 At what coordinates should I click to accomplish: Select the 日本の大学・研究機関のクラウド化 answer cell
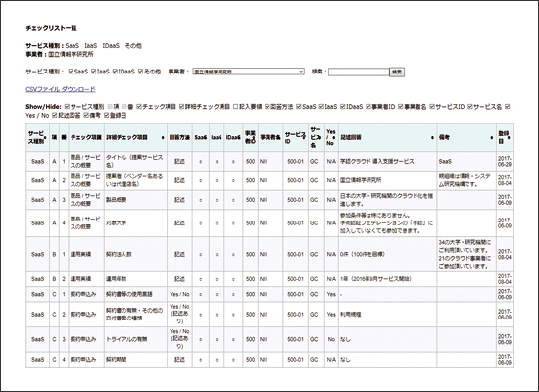387,200
